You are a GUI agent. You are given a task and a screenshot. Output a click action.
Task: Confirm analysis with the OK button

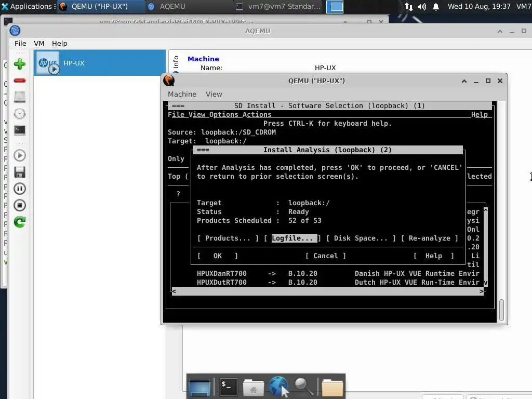218,256
